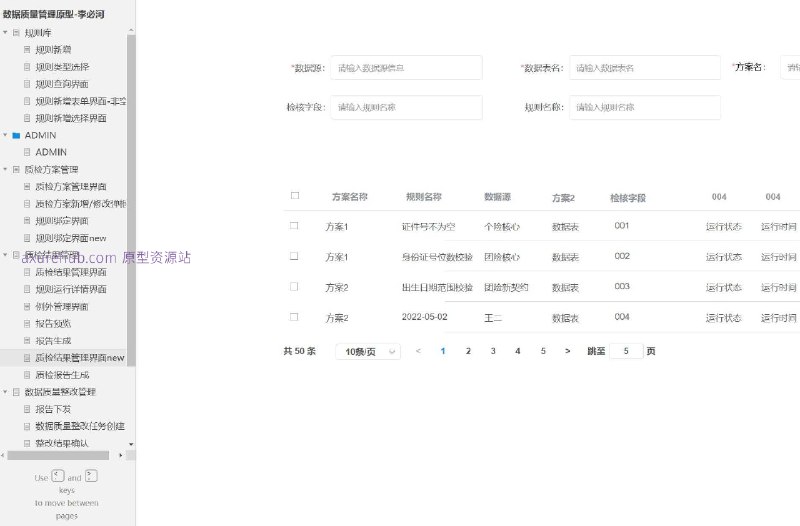Open 质检方案新增/修改弹框 page in tree
Image resolution: width=800 pixels, height=526 pixels.
click(81, 204)
